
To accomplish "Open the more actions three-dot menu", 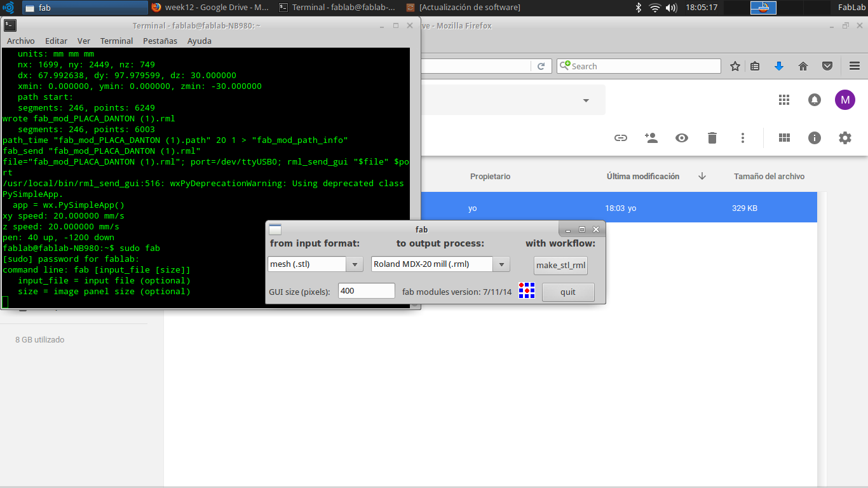I will click(743, 138).
